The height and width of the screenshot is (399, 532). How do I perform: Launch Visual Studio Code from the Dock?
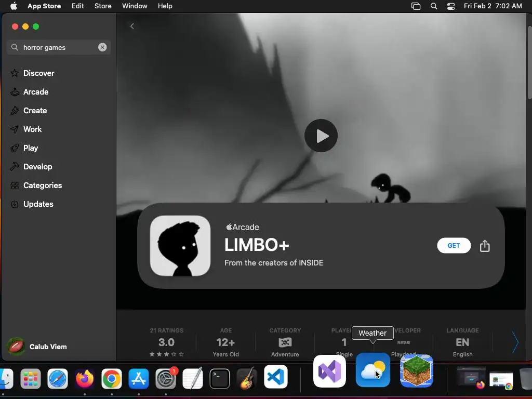275,377
